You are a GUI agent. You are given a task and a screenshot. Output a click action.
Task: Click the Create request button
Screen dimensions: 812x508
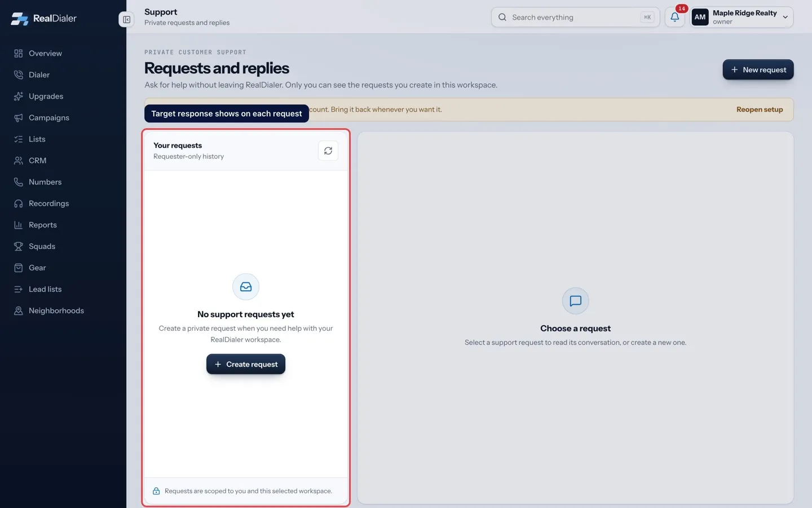pyautogui.click(x=246, y=364)
